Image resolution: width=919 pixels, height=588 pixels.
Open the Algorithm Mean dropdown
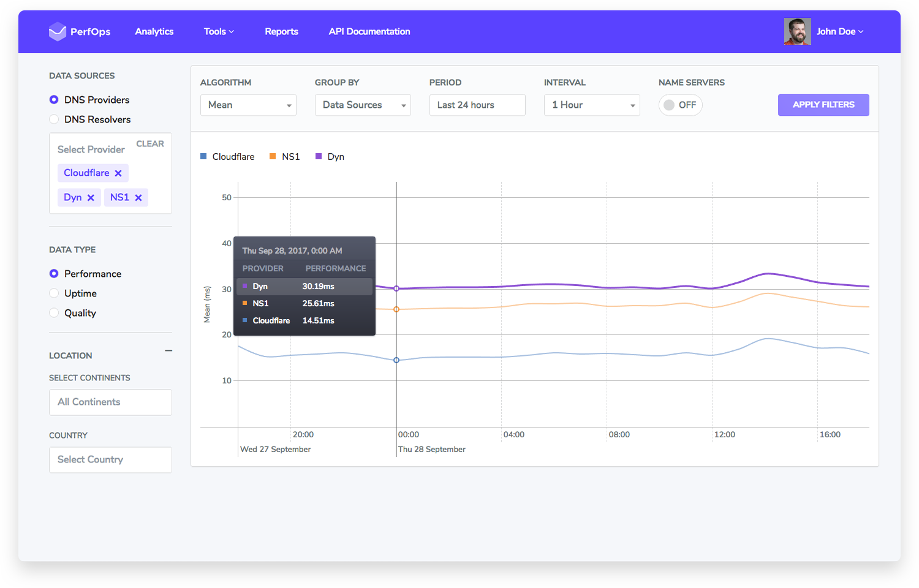[248, 105]
